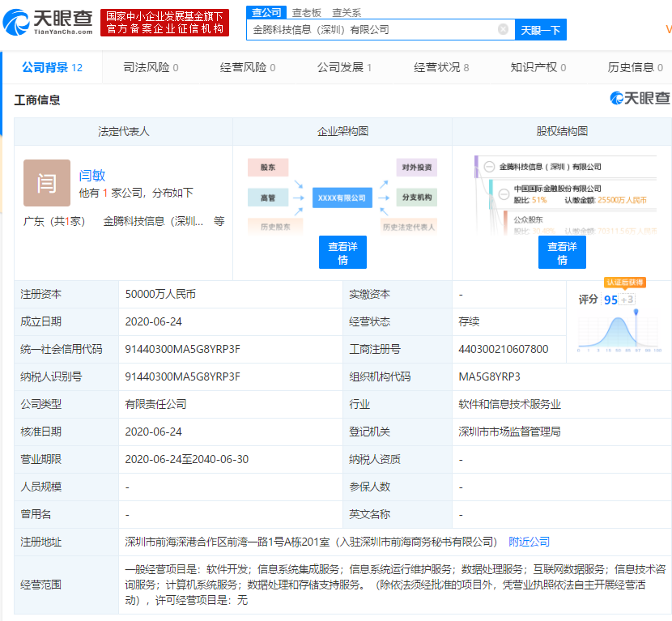Click the 50000万人民币 registered capital value
Viewport: 672px width, 621px height.
pyautogui.click(x=160, y=294)
